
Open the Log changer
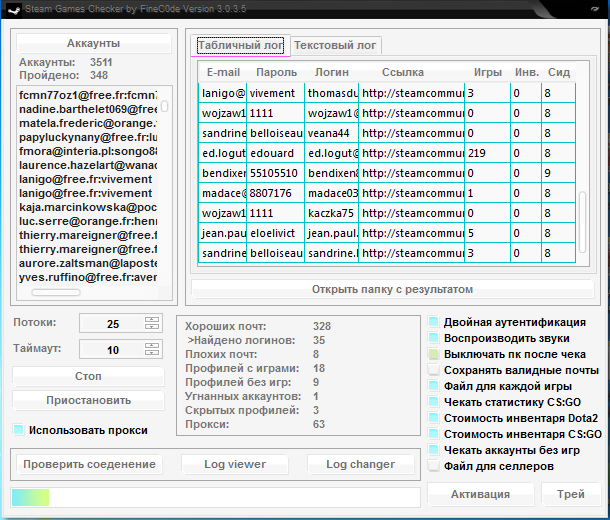[x=361, y=464]
